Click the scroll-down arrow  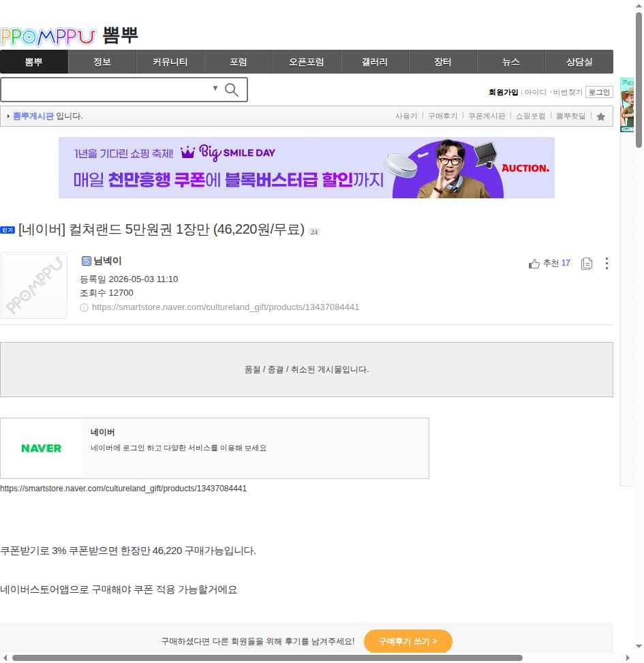click(x=639, y=646)
